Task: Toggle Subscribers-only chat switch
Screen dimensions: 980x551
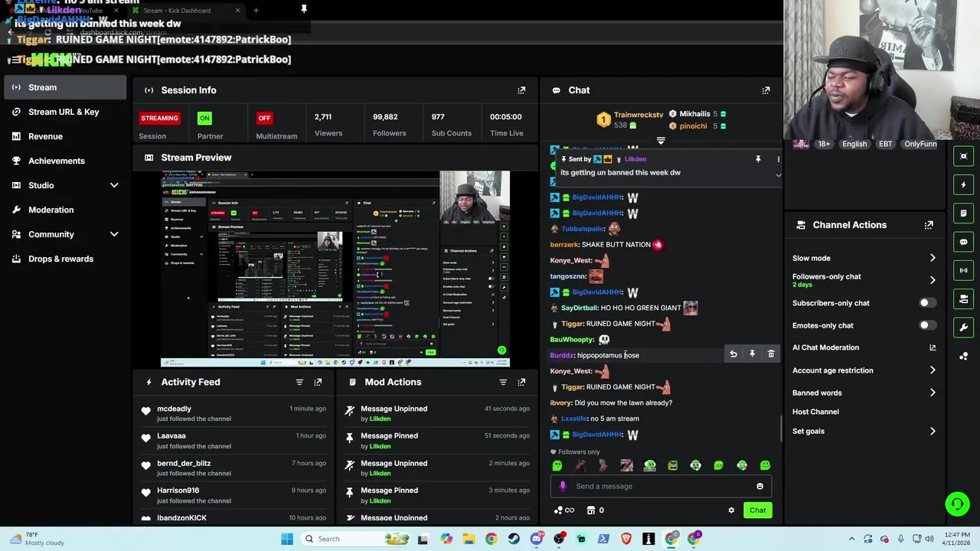Action: point(927,303)
